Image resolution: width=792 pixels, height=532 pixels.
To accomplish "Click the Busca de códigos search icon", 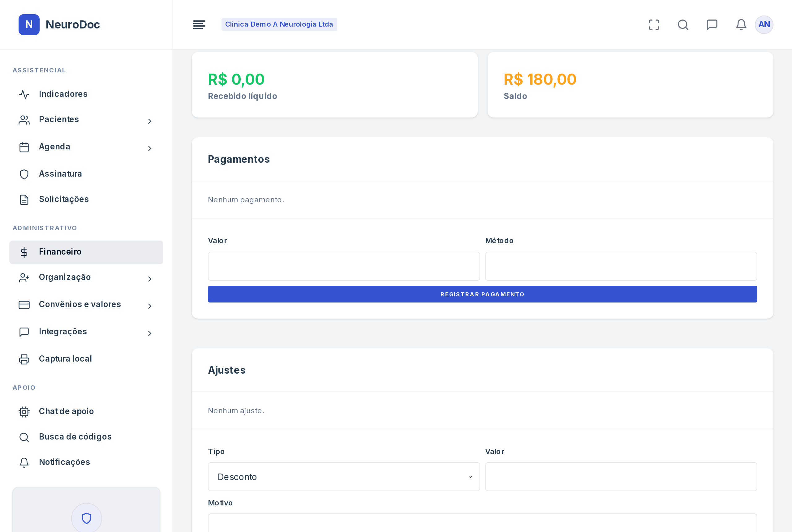I will tap(24, 437).
